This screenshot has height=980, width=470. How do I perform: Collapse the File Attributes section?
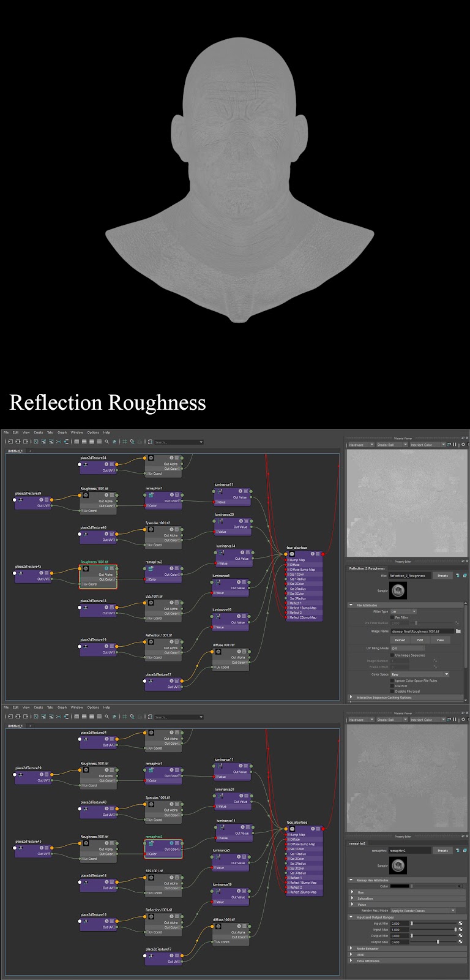(351, 605)
